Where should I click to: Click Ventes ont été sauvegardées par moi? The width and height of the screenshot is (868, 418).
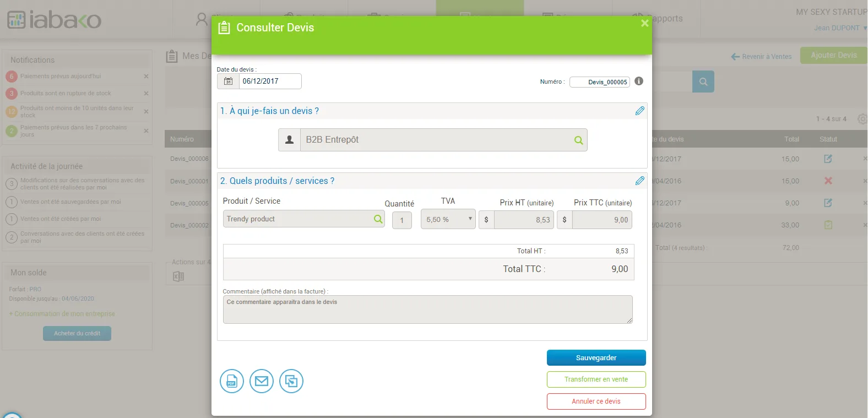(x=70, y=202)
